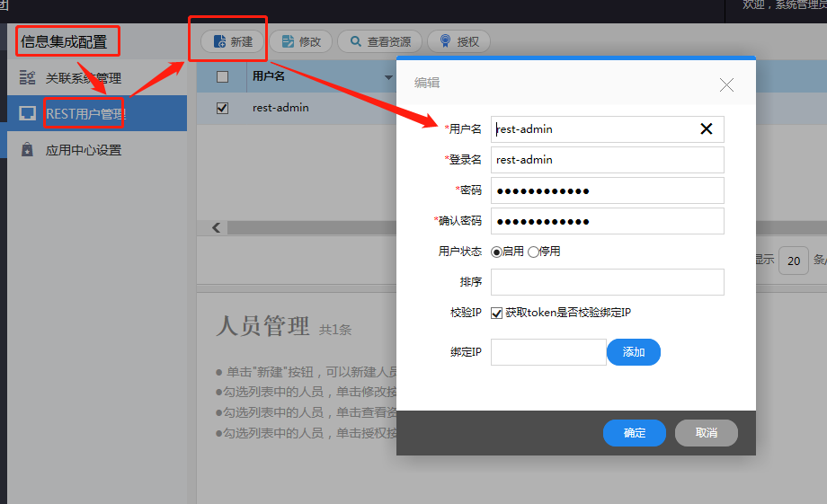The height and width of the screenshot is (504, 827).
Task: Click the 修改 edit icon
Action: point(288,41)
